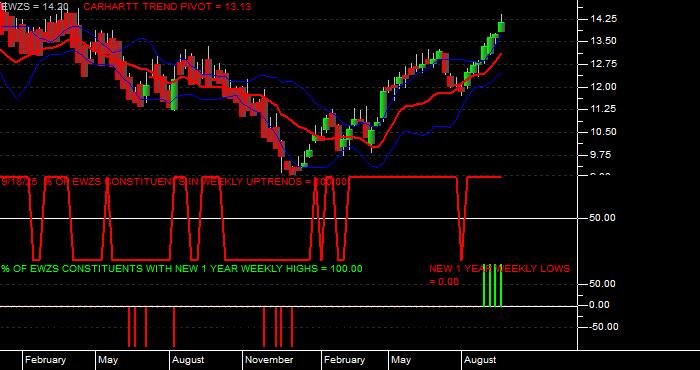Click the 12.75 price axis value
The height and width of the screenshot is (370, 700).
click(603, 64)
